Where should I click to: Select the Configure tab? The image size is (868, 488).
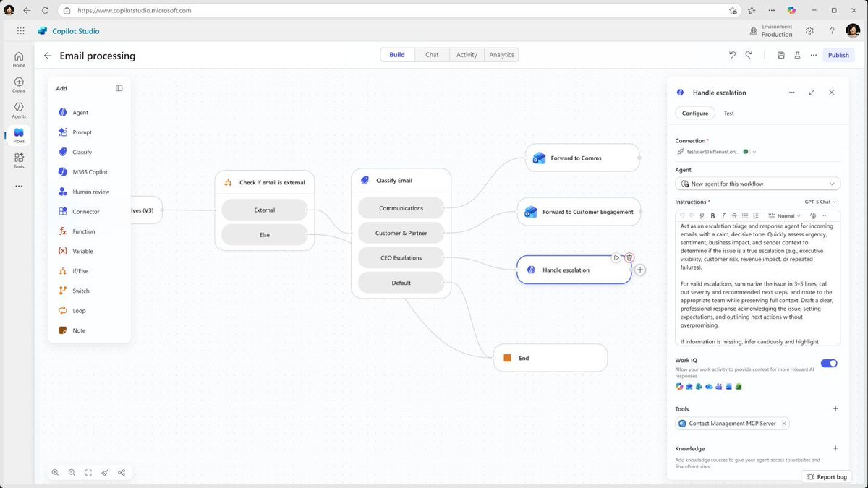(x=695, y=114)
